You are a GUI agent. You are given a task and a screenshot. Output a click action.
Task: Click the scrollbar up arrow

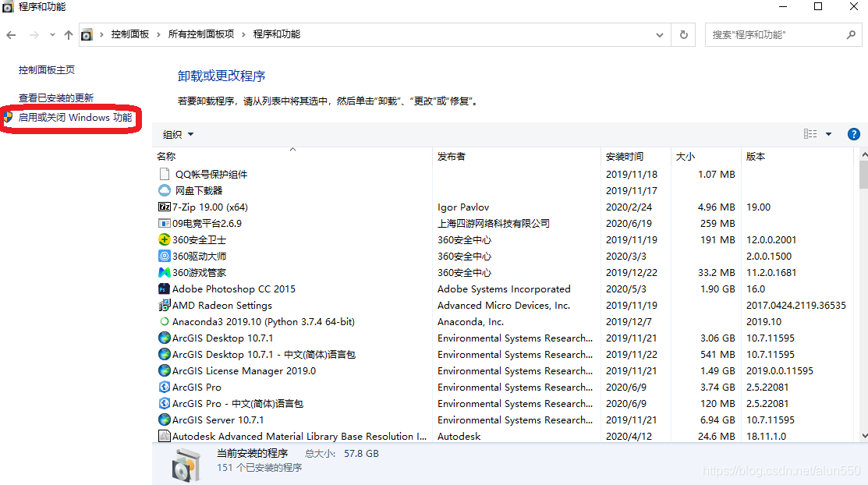pyautogui.click(x=863, y=156)
